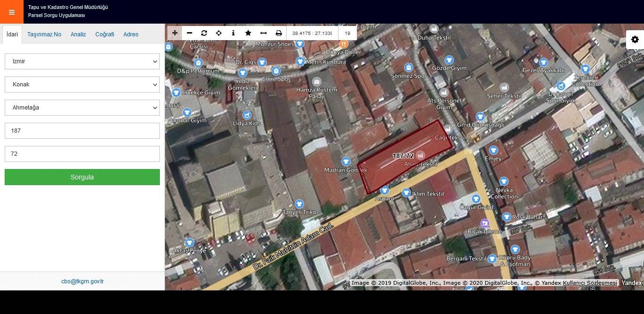644x314 pixels.
Task: Open map settings gear icon
Action: click(635, 40)
